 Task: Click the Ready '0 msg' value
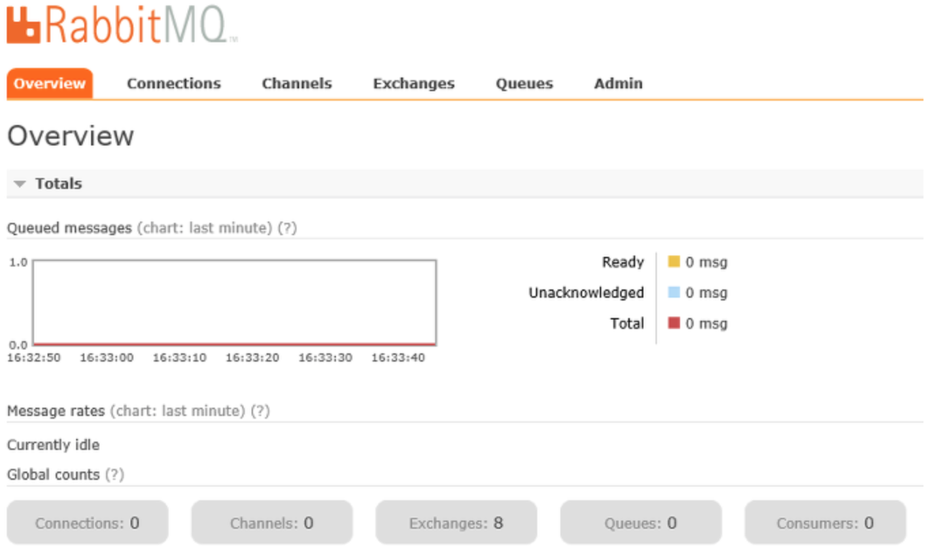pos(707,262)
